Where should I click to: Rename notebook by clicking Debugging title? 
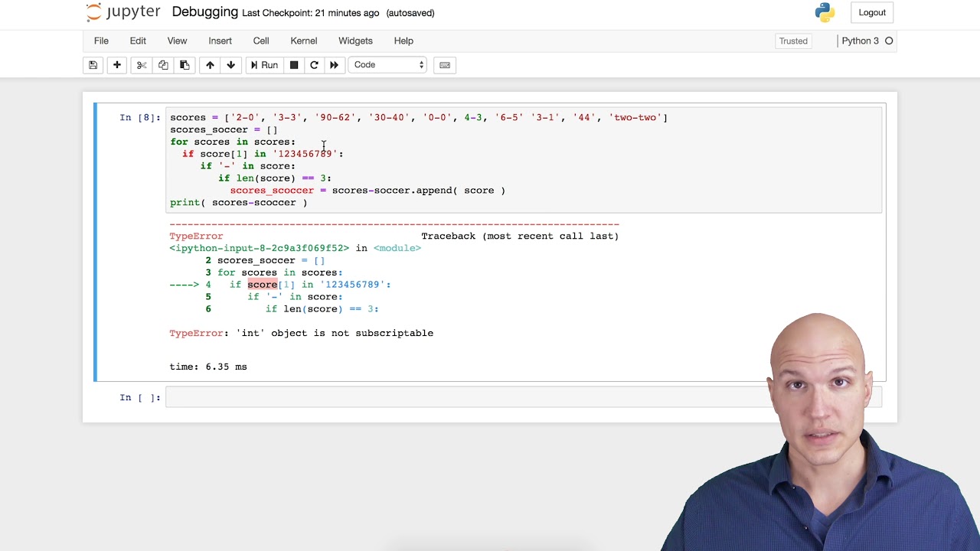pos(205,12)
